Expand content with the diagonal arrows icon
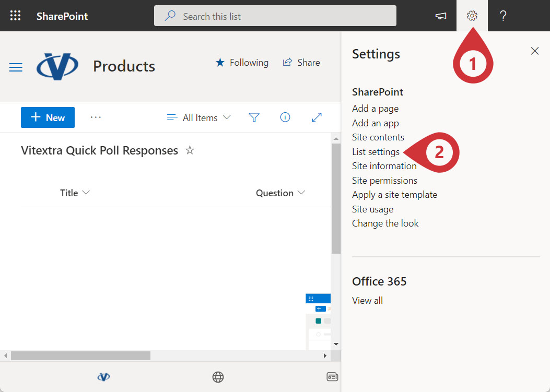550x392 pixels. (x=317, y=117)
